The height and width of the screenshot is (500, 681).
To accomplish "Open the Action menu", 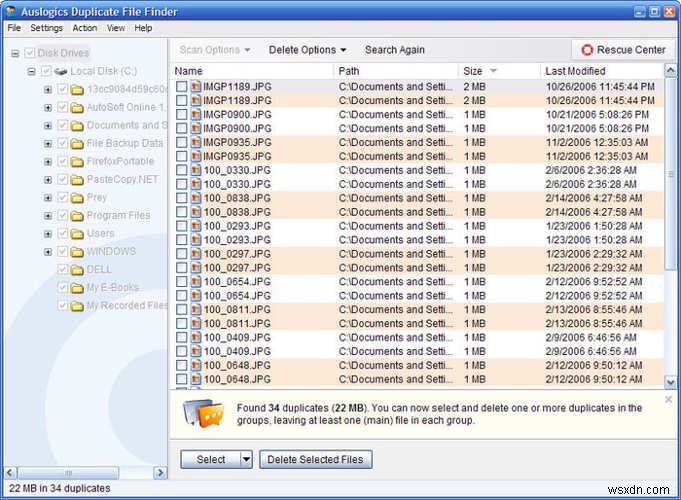I will [x=85, y=28].
